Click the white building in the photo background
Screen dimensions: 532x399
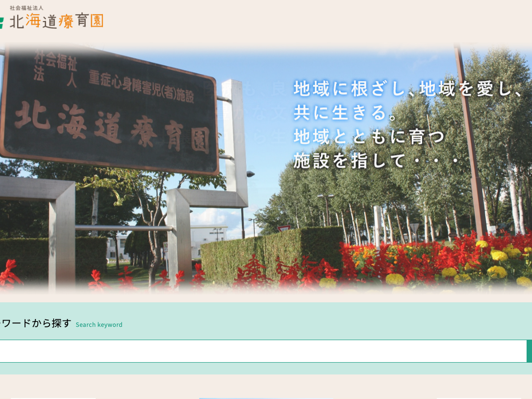(x=208, y=239)
